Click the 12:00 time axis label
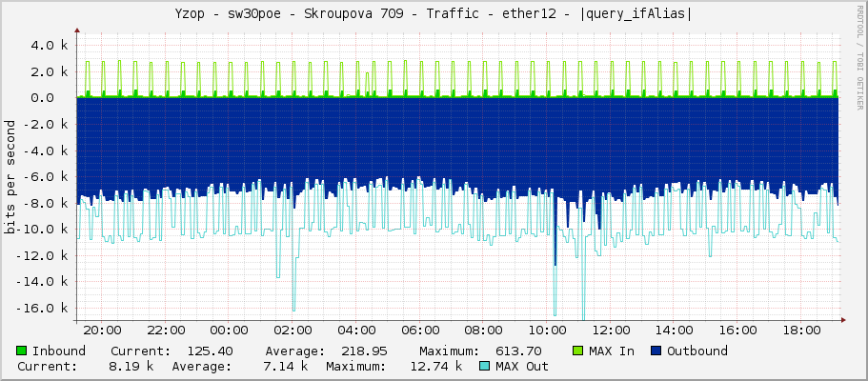This screenshot has width=868, height=381. coord(611,331)
